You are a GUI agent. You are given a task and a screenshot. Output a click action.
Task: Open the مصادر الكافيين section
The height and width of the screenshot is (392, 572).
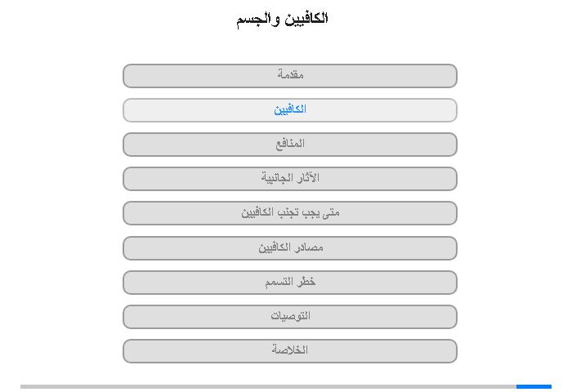point(290,248)
